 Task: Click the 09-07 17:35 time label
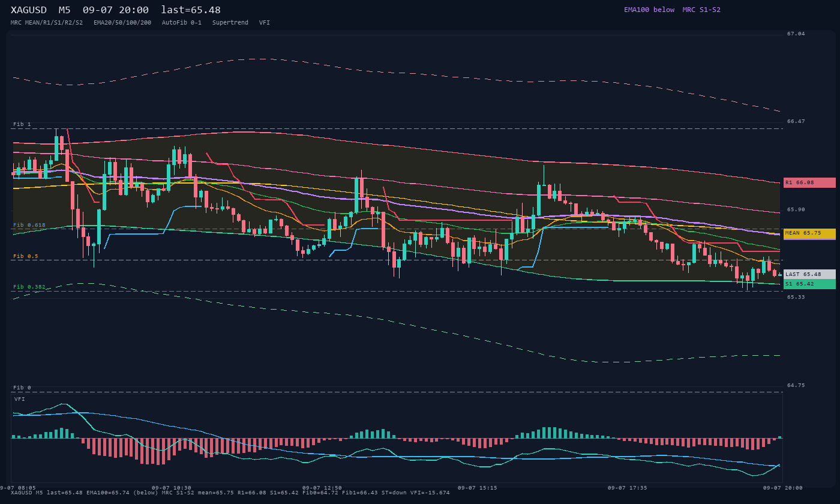(x=627, y=488)
